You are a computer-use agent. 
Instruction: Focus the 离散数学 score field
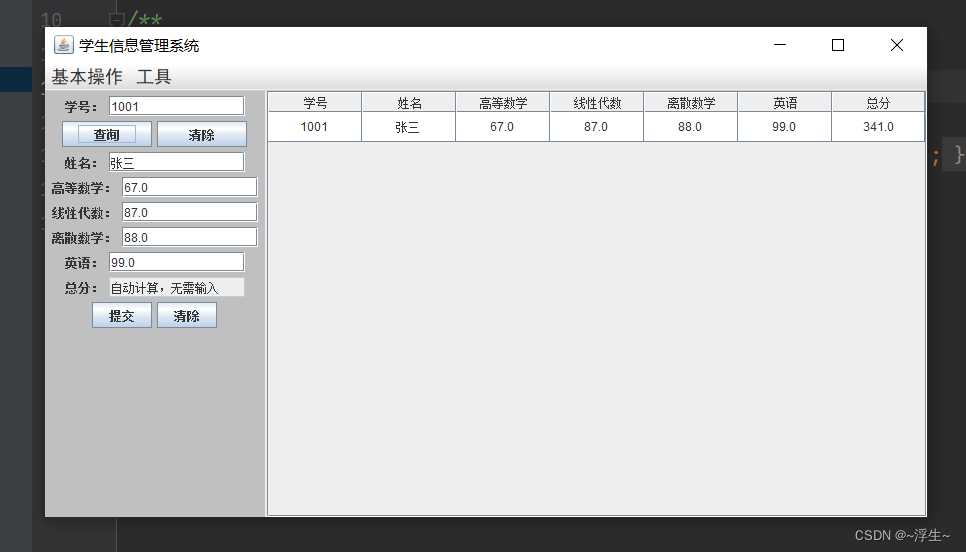point(190,237)
